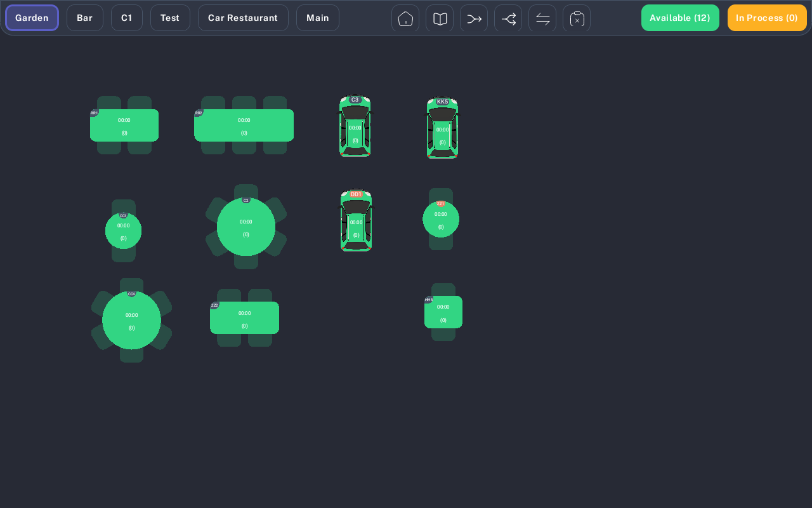Filter by In Process (0) tables

click(x=767, y=18)
